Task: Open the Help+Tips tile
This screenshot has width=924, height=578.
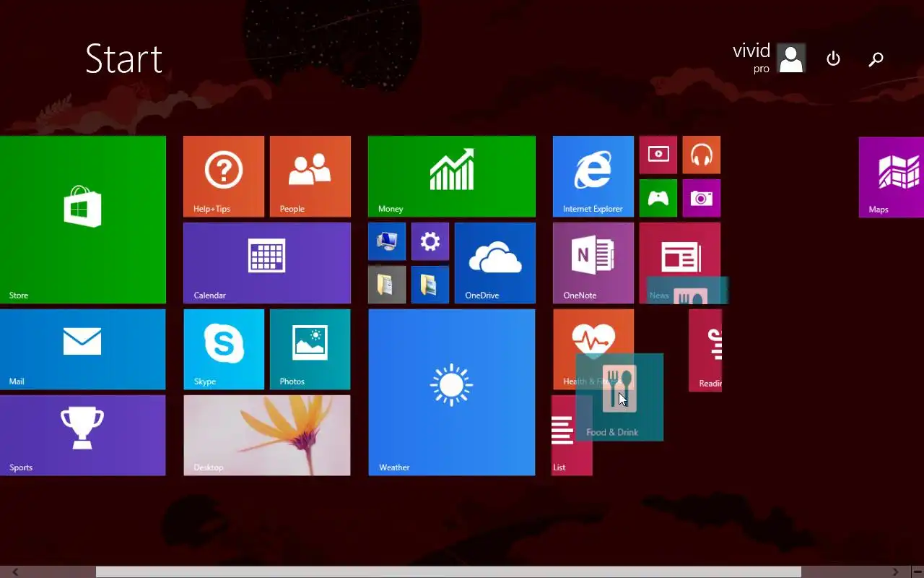Action: pyautogui.click(x=224, y=176)
